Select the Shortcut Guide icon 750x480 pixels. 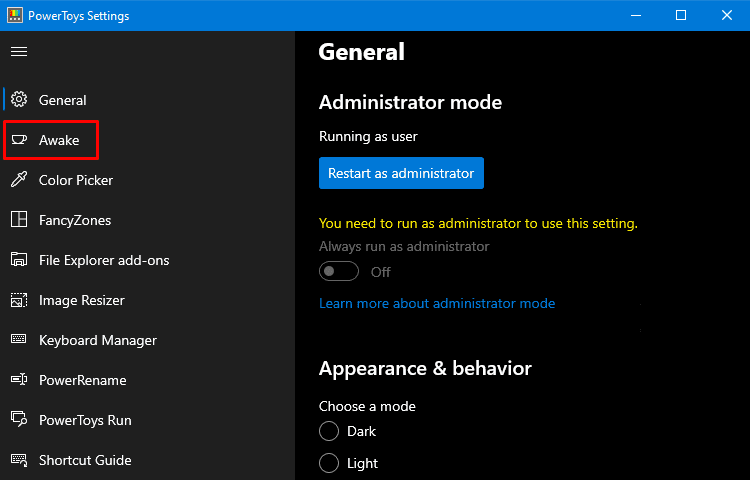point(19,459)
